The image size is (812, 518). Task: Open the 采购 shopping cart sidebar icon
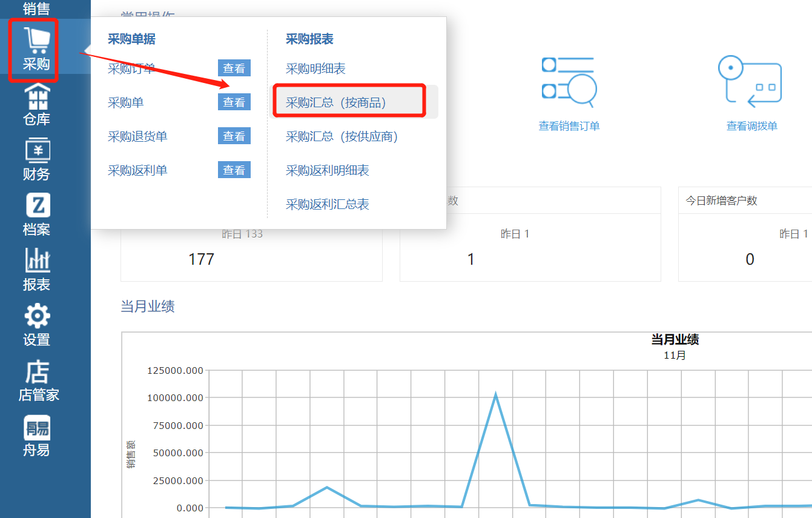(x=36, y=41)
